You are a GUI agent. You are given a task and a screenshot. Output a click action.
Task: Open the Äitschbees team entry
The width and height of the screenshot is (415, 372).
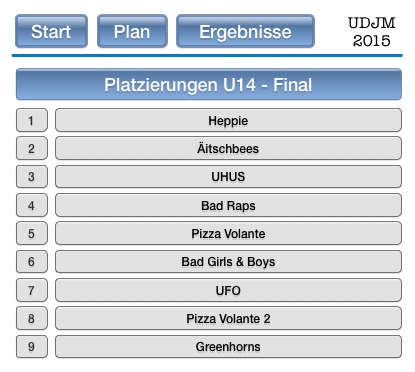pos(228,148)
